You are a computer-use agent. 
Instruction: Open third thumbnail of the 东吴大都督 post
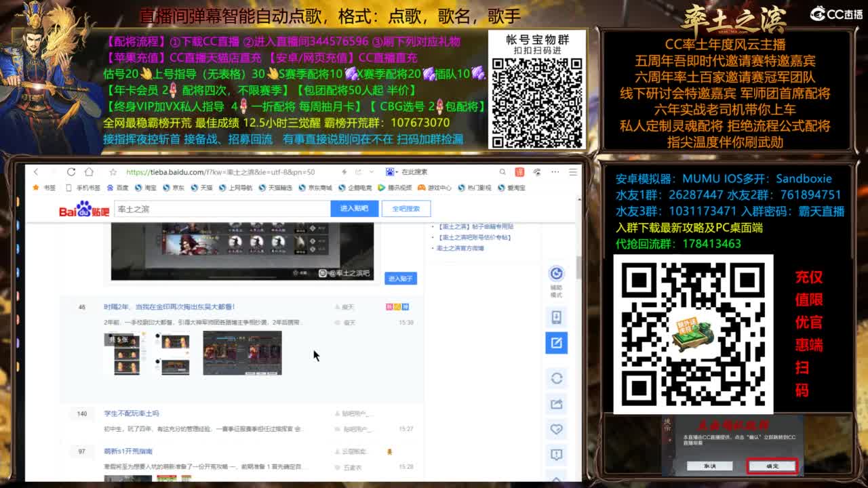242,354
